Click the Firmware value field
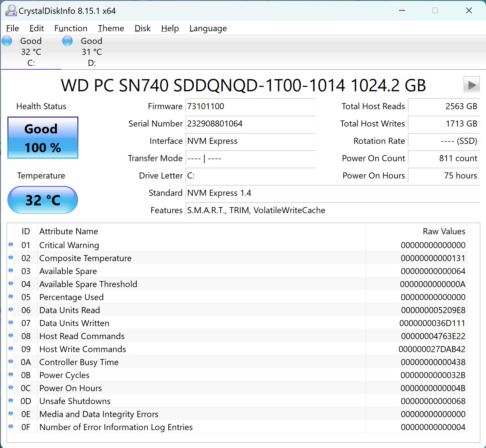Image resolution: width=486 pixels, height=448 pixels. 250,106
